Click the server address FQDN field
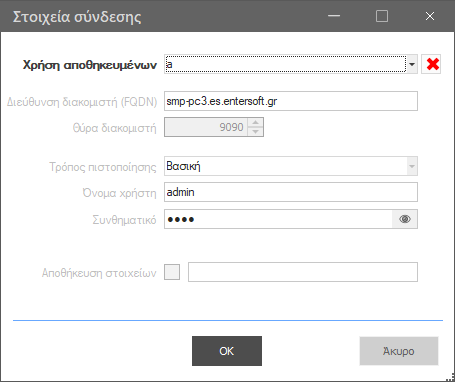The width and height of the screenshot is (455, 382). point(291,101)
